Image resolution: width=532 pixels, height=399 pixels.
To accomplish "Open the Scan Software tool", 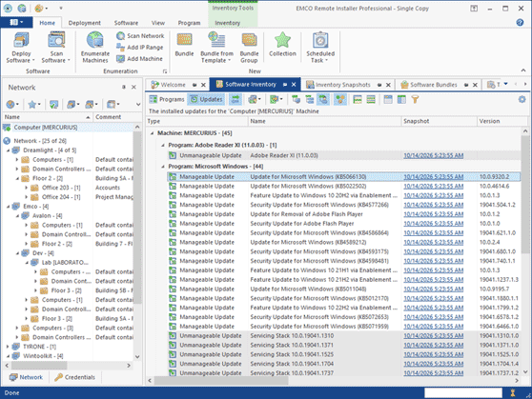I will click(56, 47).
